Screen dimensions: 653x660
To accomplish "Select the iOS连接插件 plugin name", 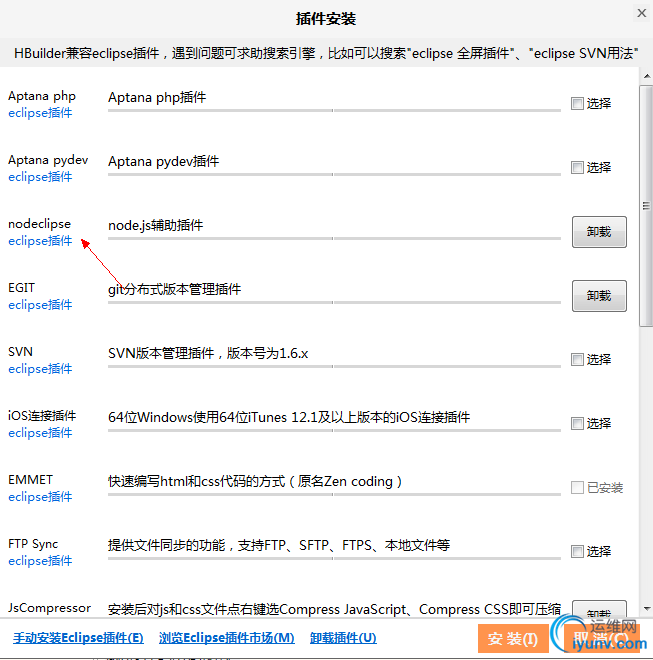I will (42, 416).
